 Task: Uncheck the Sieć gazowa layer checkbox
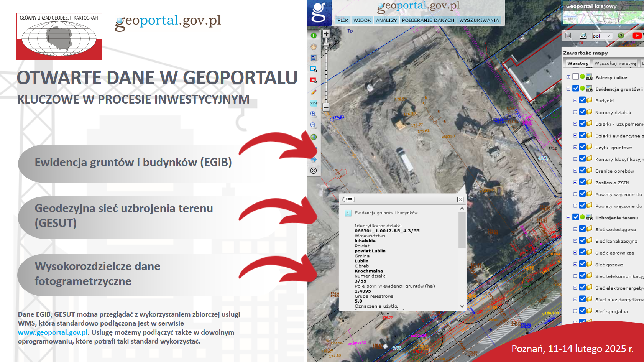click(582, 264)
